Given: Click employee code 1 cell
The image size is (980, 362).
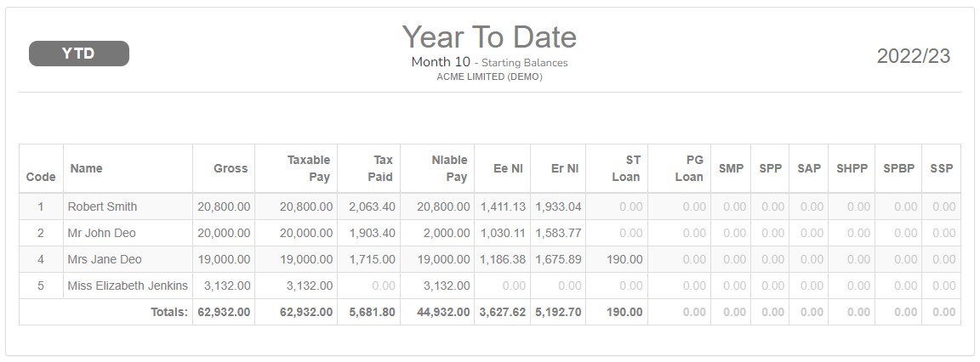Looking at the screenshot, I should pyautogui.click(x=41, y=206).
